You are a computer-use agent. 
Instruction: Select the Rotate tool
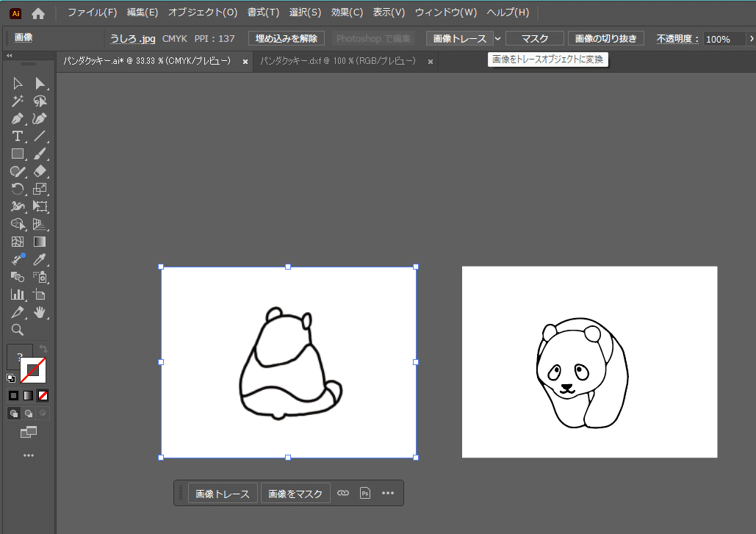pos(18,189)
